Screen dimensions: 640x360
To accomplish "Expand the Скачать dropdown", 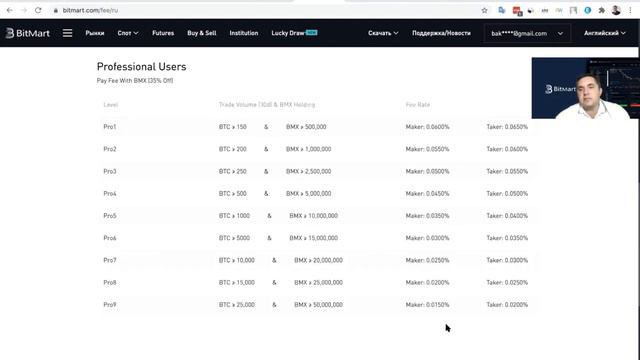I will coord(383,33).
